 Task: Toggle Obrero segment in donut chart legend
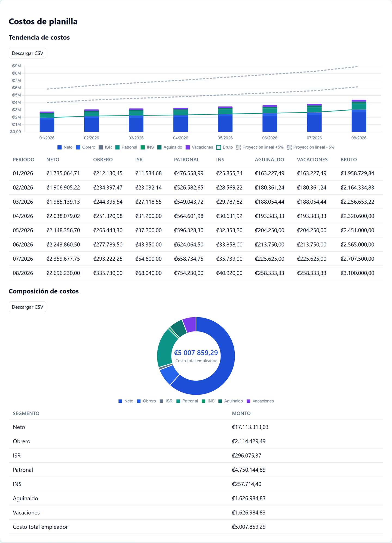click(x=146, y=401)
